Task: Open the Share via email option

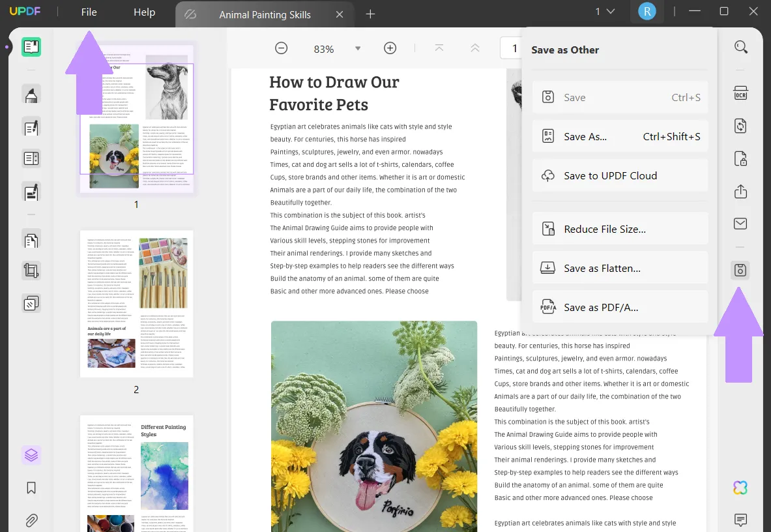Action: [740, 224]
